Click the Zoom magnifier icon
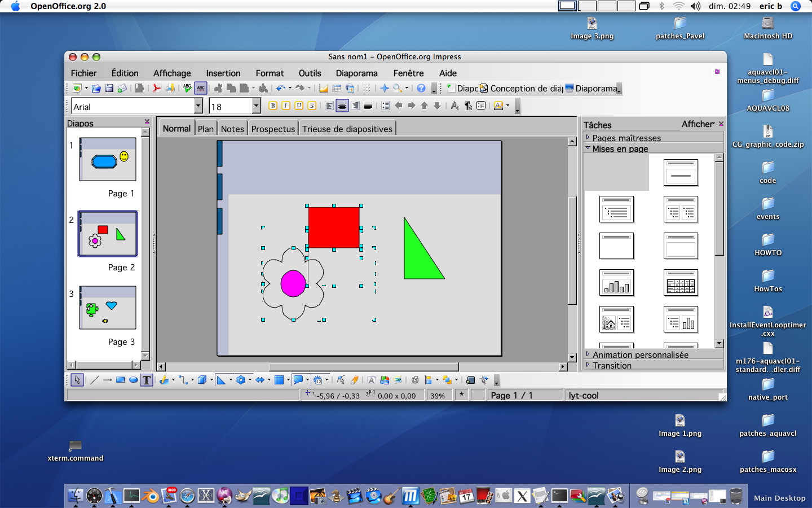 [398, 89]
